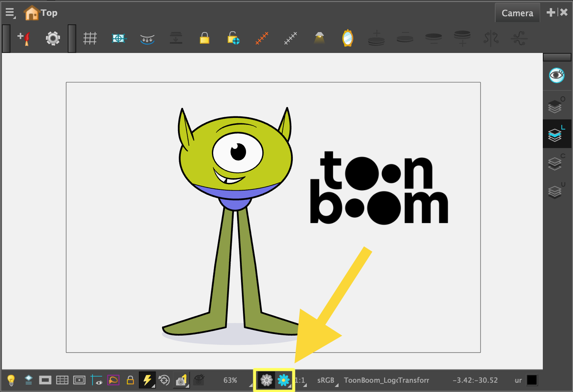Select the Camera view tab
The image size is (573, 392).
coord(517,13)
